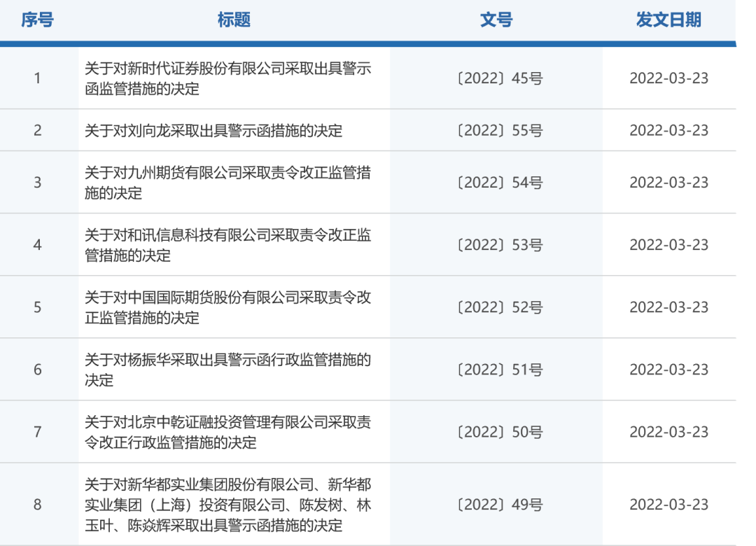Click the date in the 〔2022〕51号 row
The width and height of the screenshot is (756, 546).
(x=668, y=370)
